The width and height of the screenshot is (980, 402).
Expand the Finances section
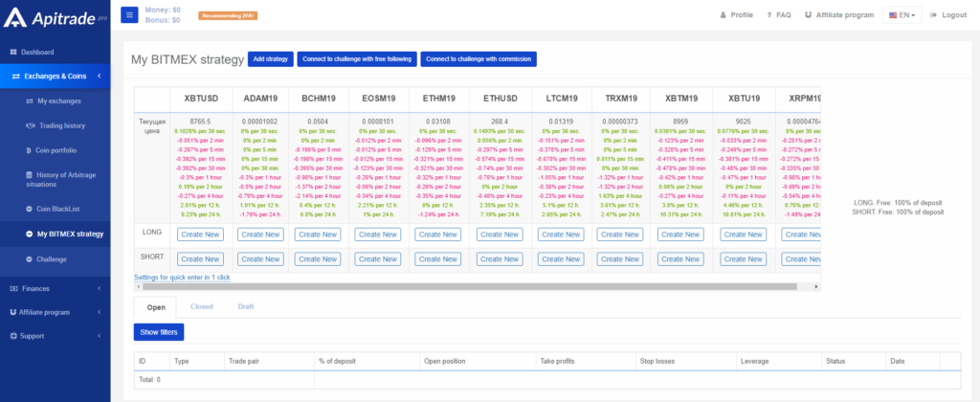pyautogui.click(x=55, y=288)
